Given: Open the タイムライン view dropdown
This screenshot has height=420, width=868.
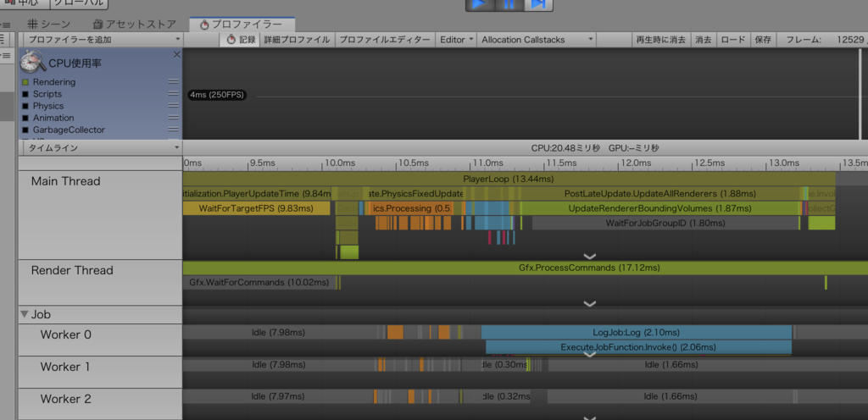Looking at the screenshot, I should tap(103, 148).
